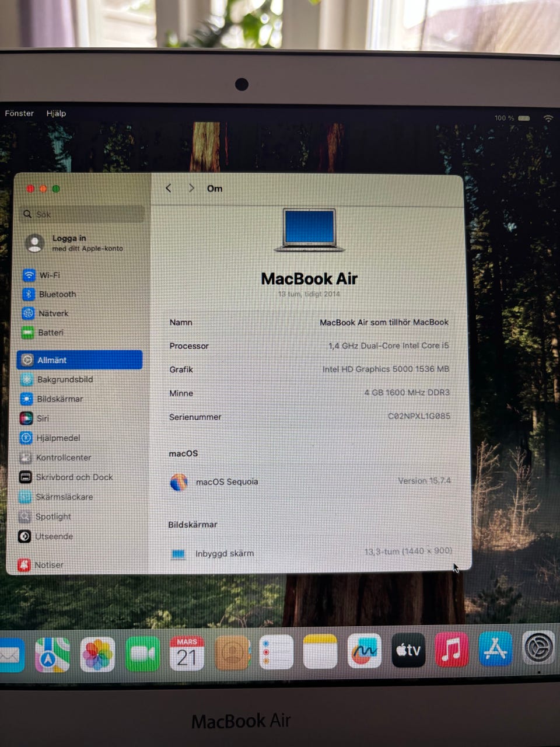560x747 pixels.
Task: Open Freeform from the Dock
Action: [x=365, y=651]
